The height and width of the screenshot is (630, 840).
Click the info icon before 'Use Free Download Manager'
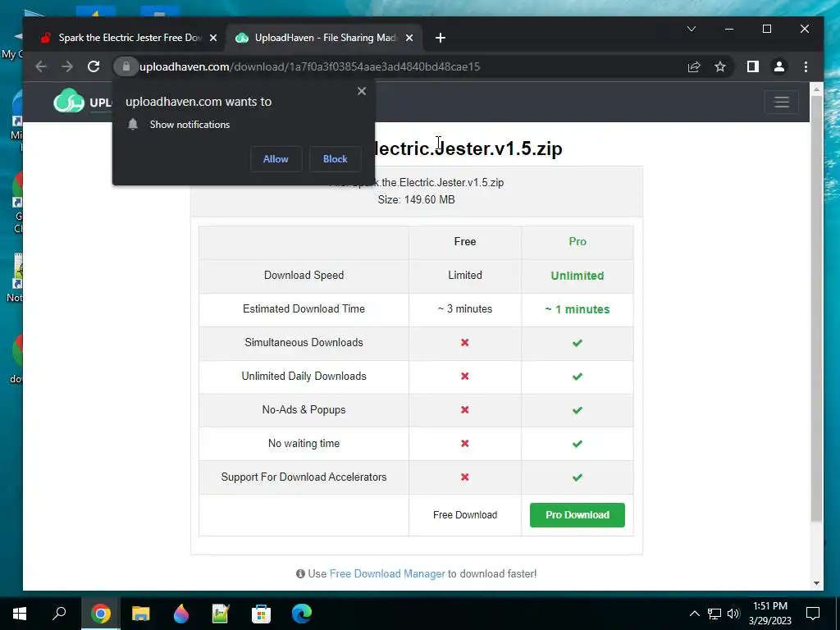300,573
